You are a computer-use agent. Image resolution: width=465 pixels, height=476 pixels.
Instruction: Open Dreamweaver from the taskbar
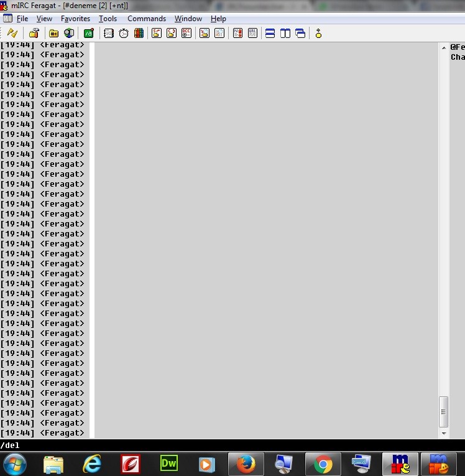click(x=169, y=464)
